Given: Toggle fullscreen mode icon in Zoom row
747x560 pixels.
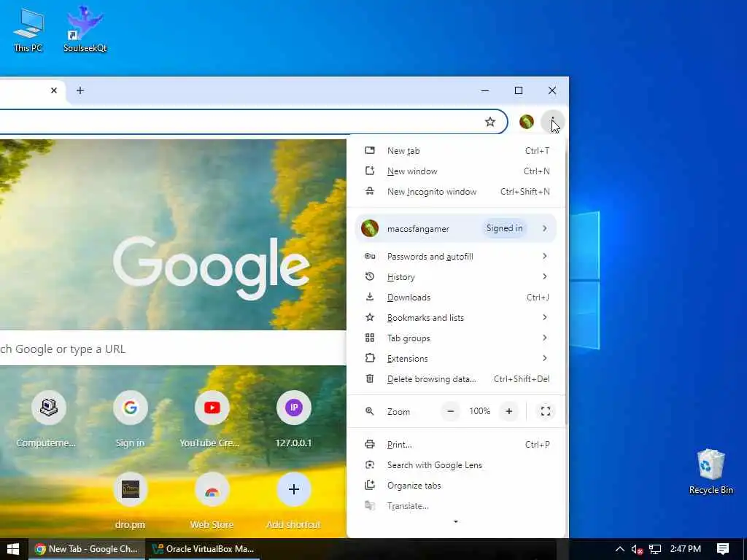Looking at the screenshot, I should tap(546, 411).
